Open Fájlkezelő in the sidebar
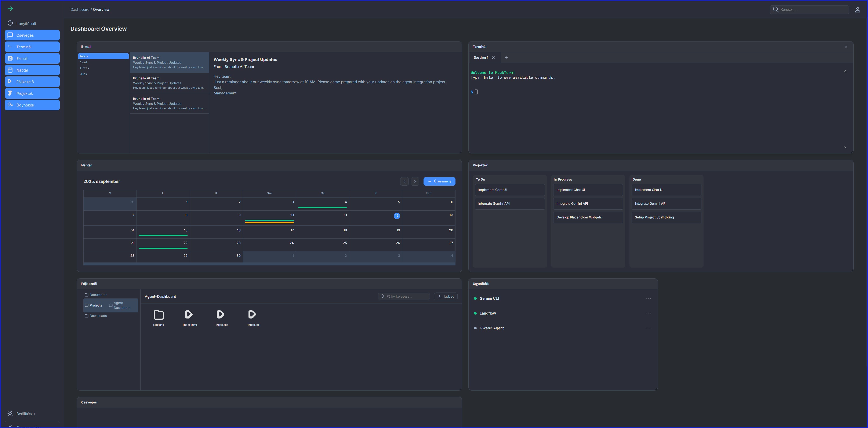 32,82
